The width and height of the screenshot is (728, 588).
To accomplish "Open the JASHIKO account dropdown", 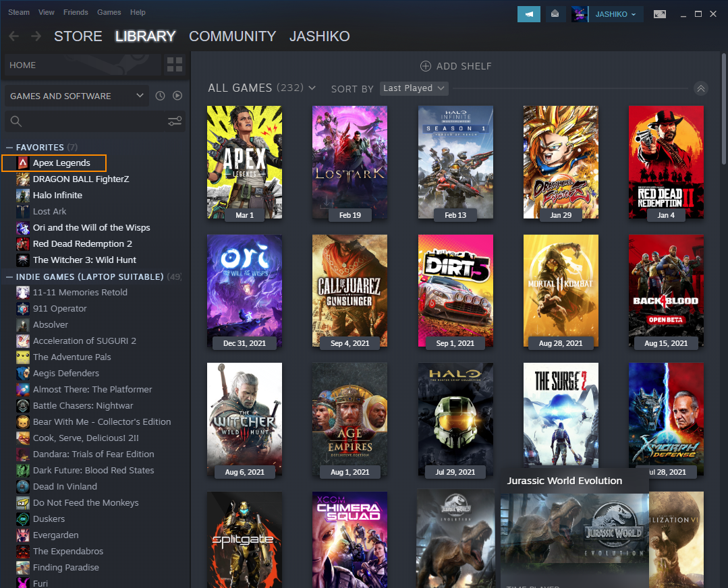I will [615, 14].
